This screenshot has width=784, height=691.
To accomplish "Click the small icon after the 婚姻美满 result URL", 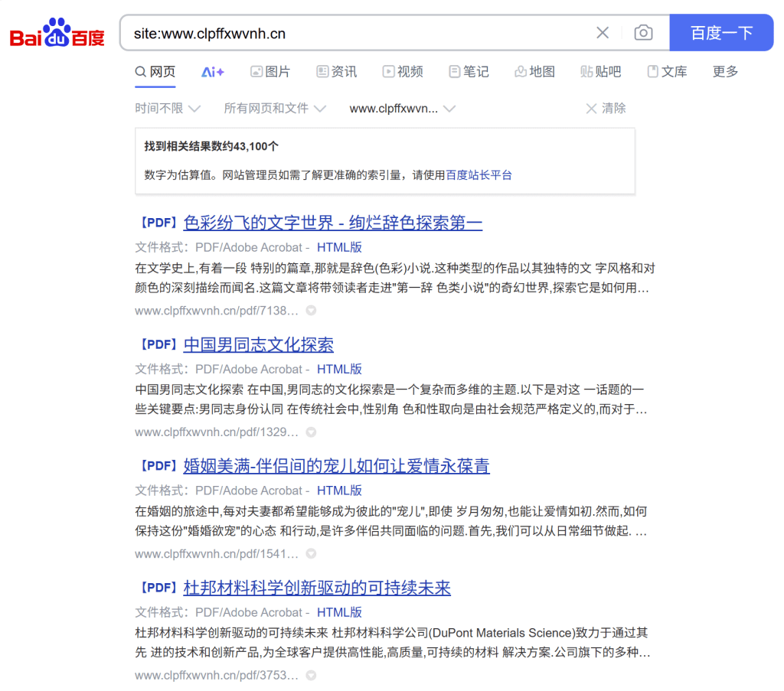I will [x=311, y=554].
